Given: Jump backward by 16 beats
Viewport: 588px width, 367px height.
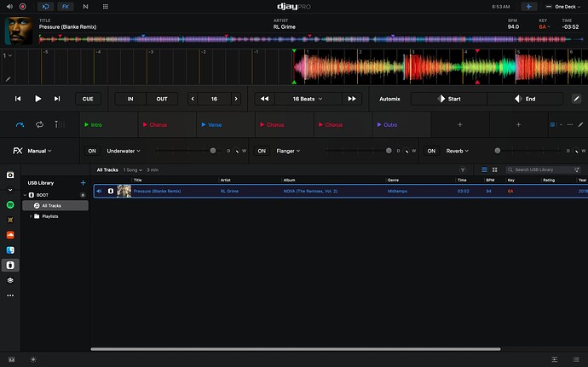Looking at the screenshot, I should 265,99.
